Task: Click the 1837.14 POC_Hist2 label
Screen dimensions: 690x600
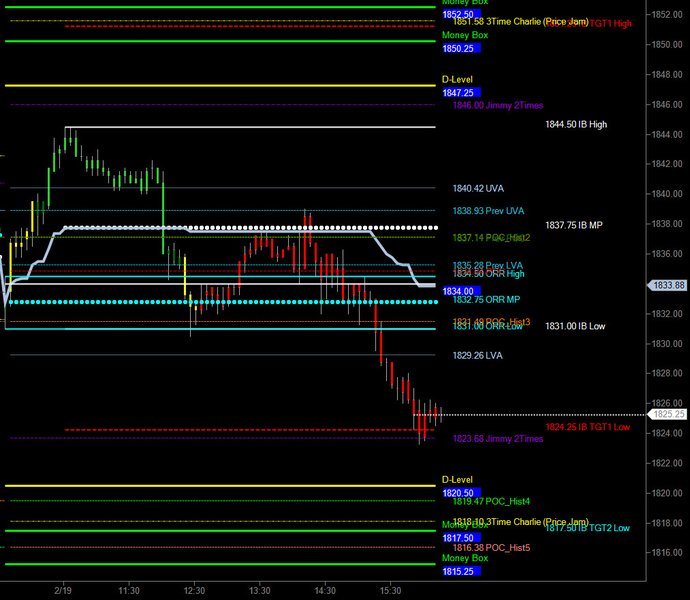Action: (x=491, y=238)
